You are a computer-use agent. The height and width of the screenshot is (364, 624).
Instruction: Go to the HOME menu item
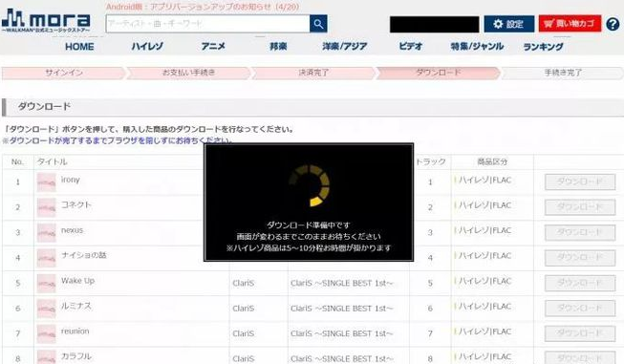tap(79, 47)
